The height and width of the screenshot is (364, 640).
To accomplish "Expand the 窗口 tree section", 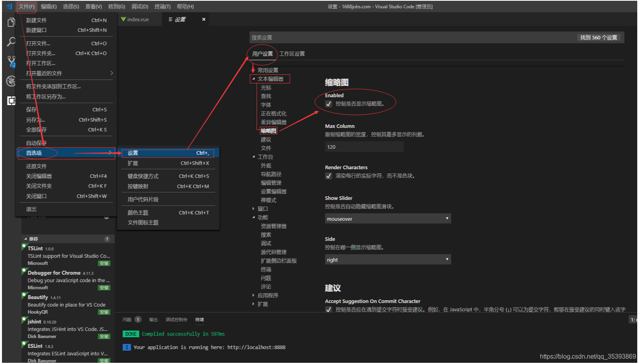I will pos(254,209).
